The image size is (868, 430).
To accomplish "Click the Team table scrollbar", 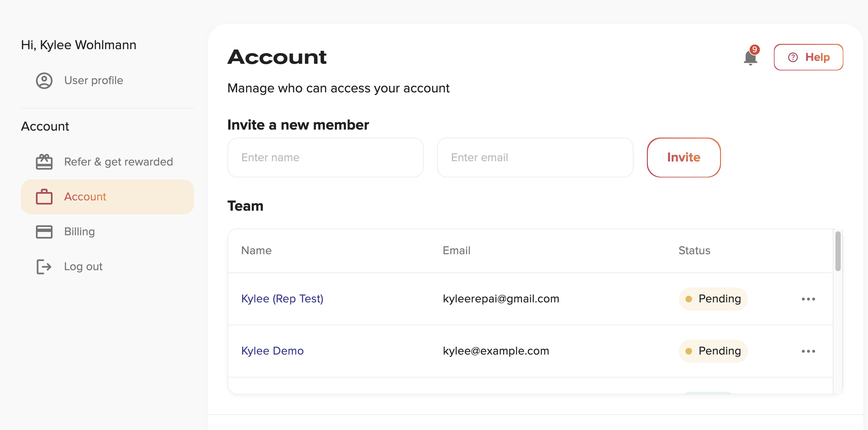I will (x=838, y=251).
